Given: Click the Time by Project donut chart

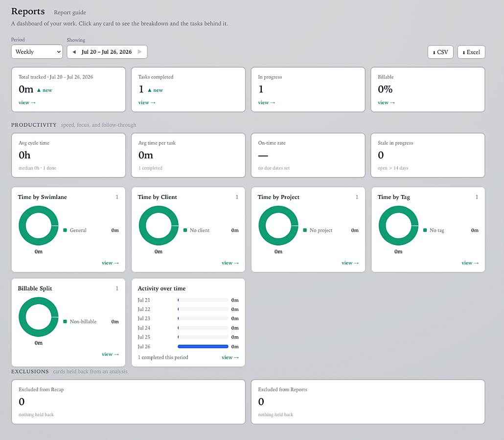Looking at the screenshot, I should pos(278,226).
